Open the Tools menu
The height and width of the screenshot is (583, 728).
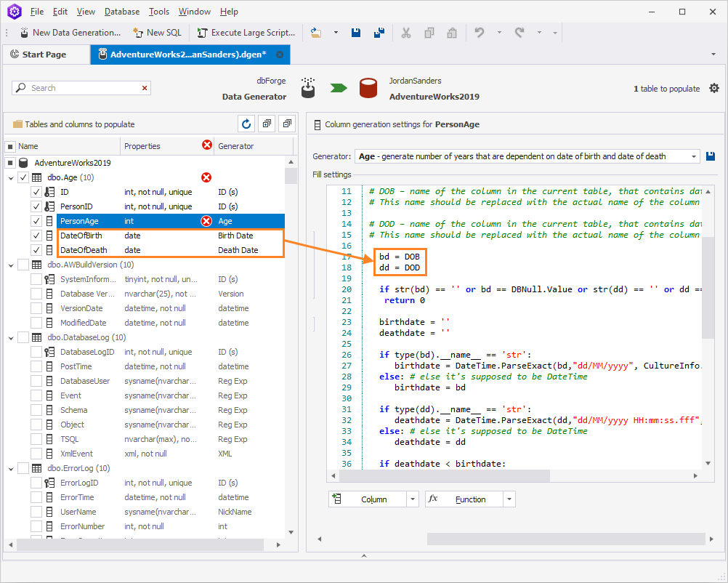pyautogui.click(x=159, y=12)
